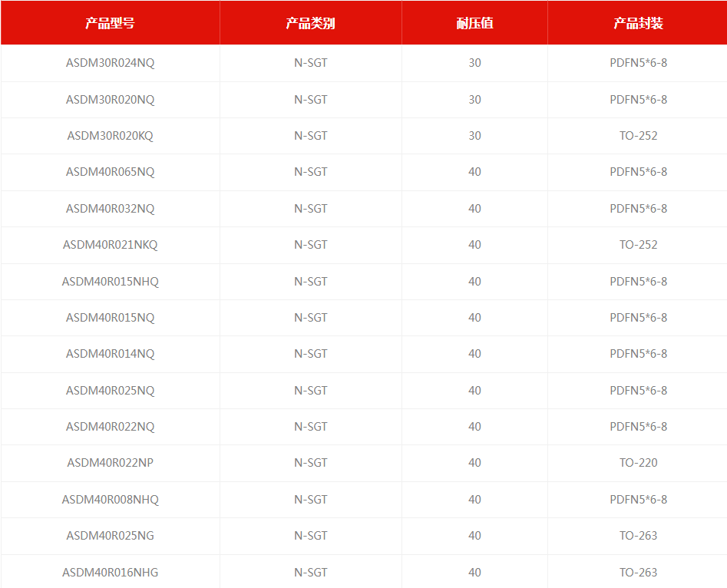Select the ASDM40R022NQ model link

click(110, 427)
